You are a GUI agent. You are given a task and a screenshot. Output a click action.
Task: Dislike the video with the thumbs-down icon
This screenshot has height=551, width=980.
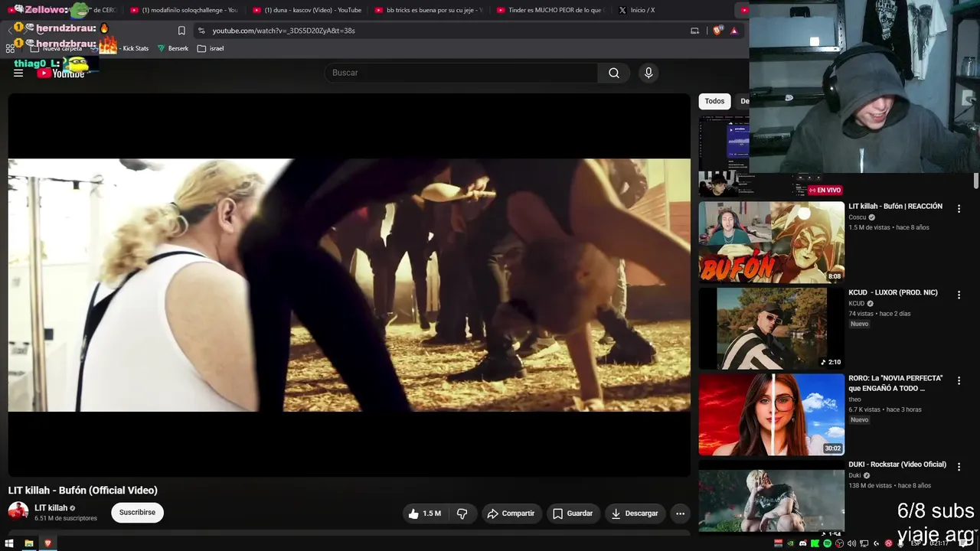tap(462, 514)
